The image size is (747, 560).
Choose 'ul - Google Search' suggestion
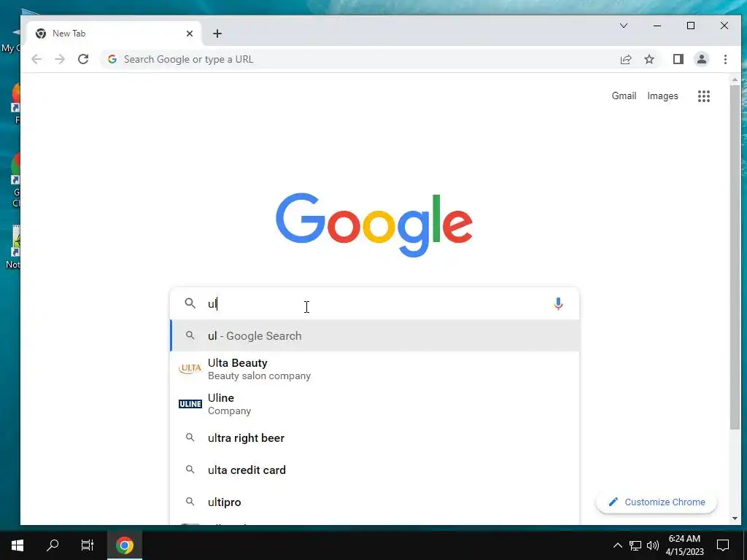click(374, 335)
